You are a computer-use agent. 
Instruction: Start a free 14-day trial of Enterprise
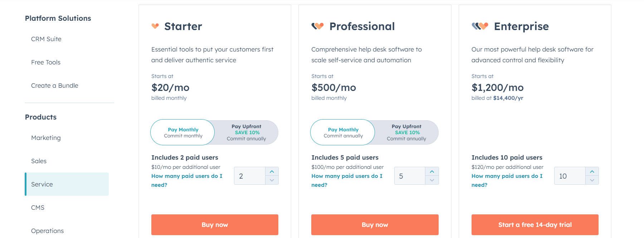(x=535, y=224)
